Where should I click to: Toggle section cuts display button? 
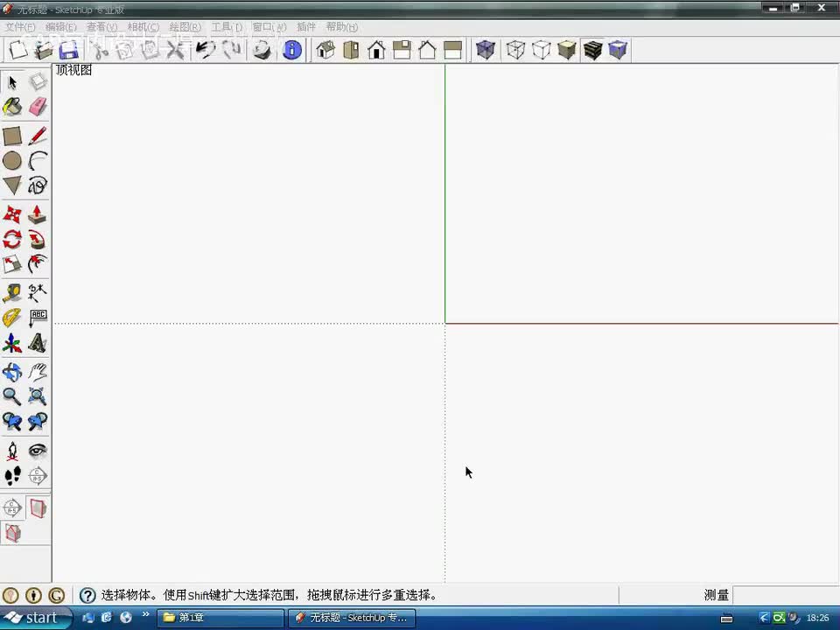12,534
